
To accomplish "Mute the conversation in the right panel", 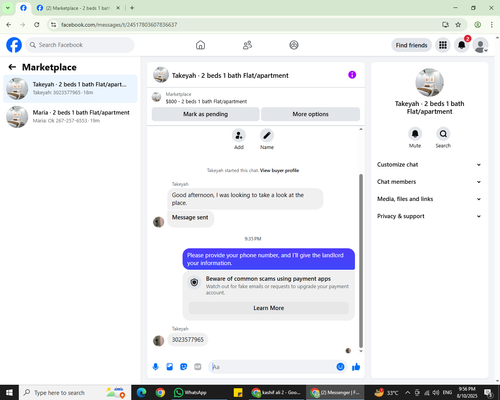I will pyautogui.click(x=415, y=134).
